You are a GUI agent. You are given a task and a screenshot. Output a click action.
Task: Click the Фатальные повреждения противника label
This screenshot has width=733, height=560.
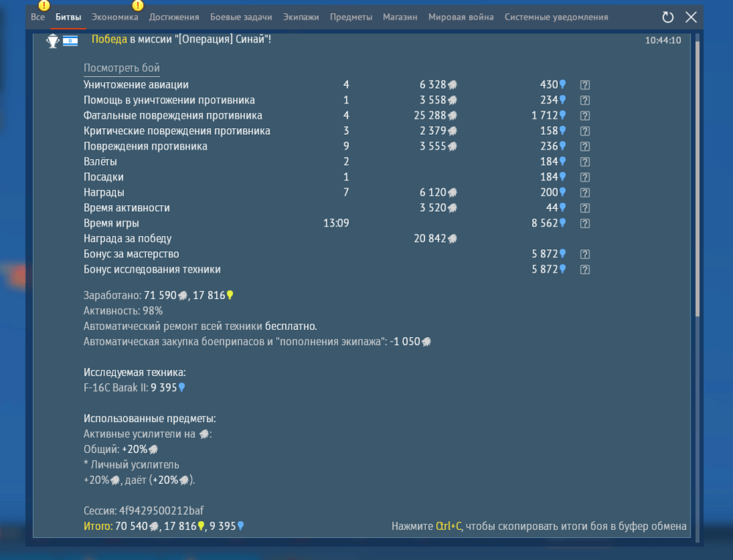pyautogui.click(x=173, y=116)
